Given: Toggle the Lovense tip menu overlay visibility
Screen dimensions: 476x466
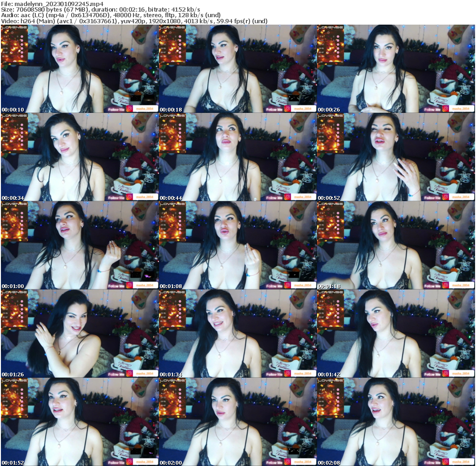Looking at the screenshot, I should tap(14, 46).
